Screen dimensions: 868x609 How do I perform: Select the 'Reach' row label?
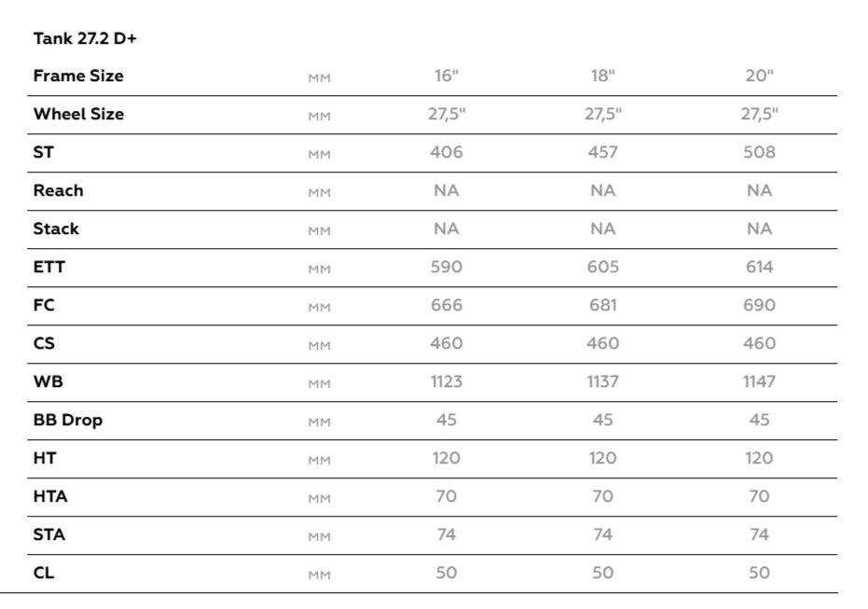(59, 190)
